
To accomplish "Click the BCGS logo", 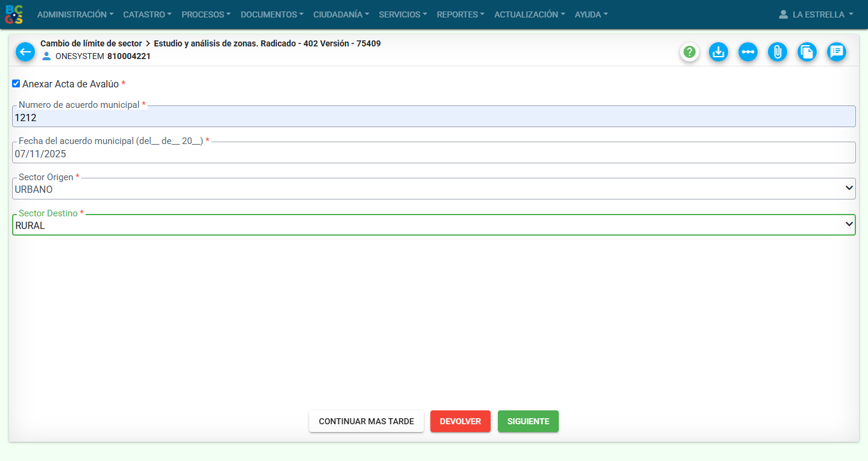I will (x=14, y=14).
